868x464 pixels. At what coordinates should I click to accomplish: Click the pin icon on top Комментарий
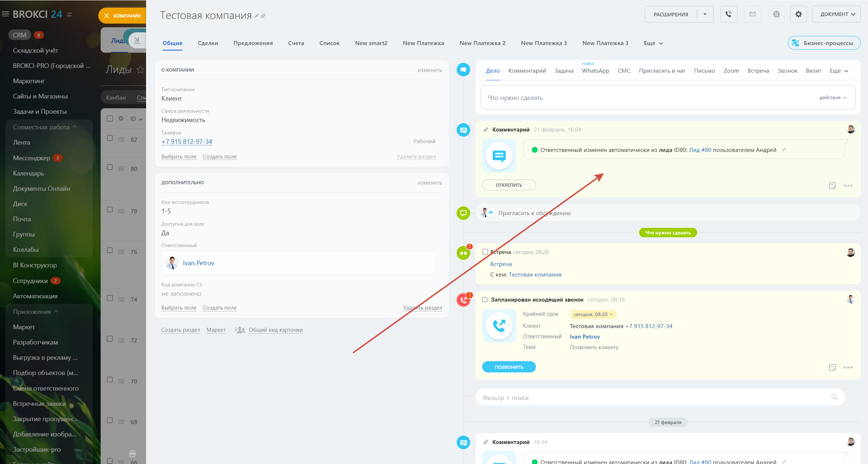tap(485, 130)
